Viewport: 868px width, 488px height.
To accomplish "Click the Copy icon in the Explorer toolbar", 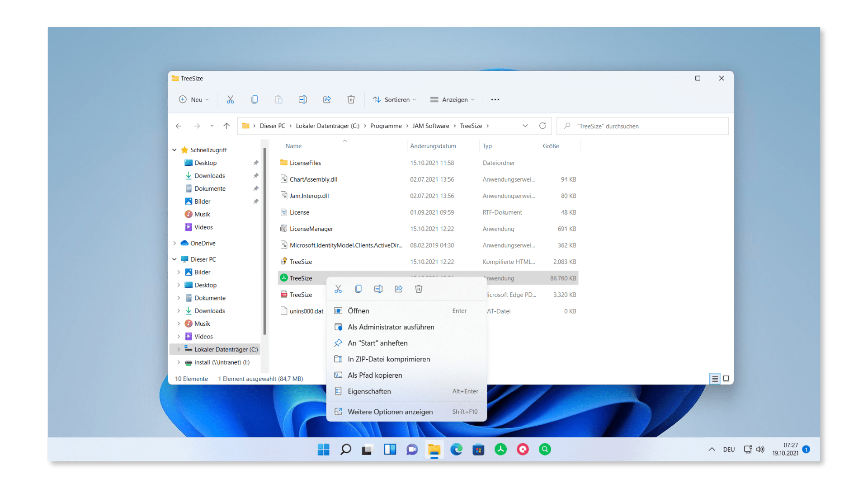I will tap(255, 99).
